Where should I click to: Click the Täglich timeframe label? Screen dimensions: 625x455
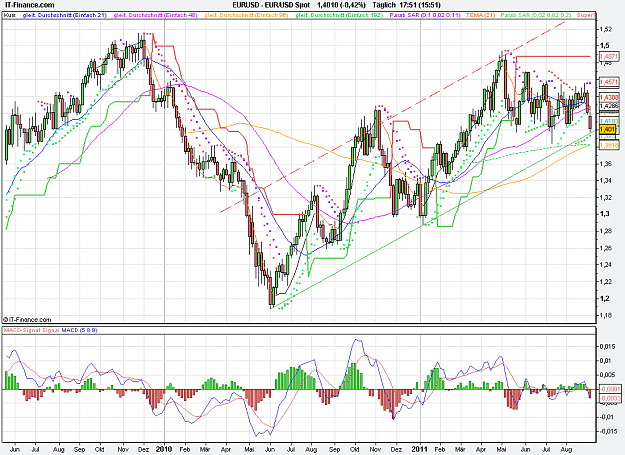coord(384,5)
